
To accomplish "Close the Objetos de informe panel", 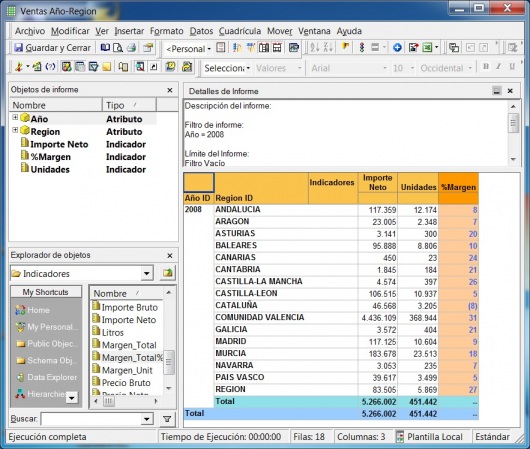I will [x=170, y=90].
